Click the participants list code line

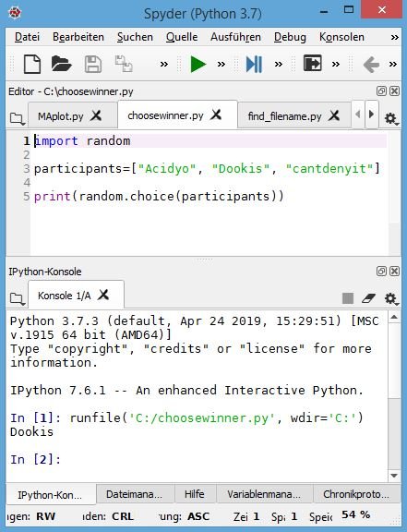(x=207, y=169)
